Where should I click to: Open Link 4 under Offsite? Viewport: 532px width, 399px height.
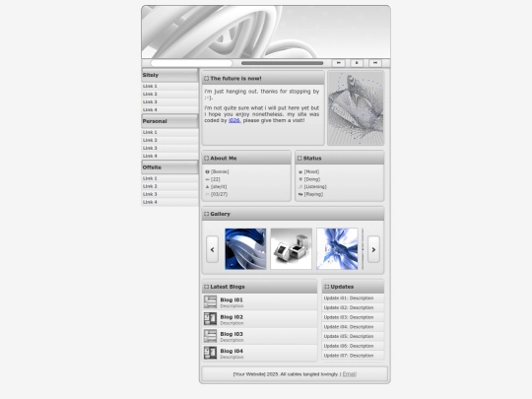click(169, 202)
